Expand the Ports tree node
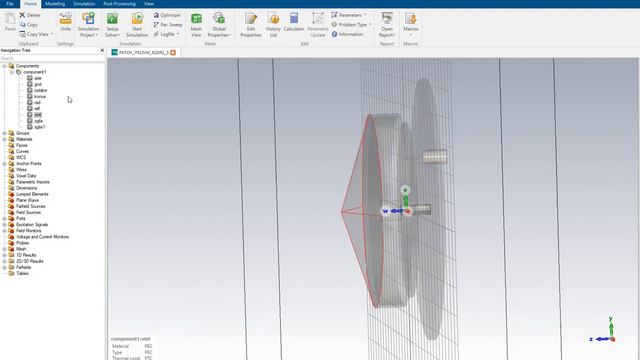This screenshot has height=360, width=640. [x=4, y=218]
